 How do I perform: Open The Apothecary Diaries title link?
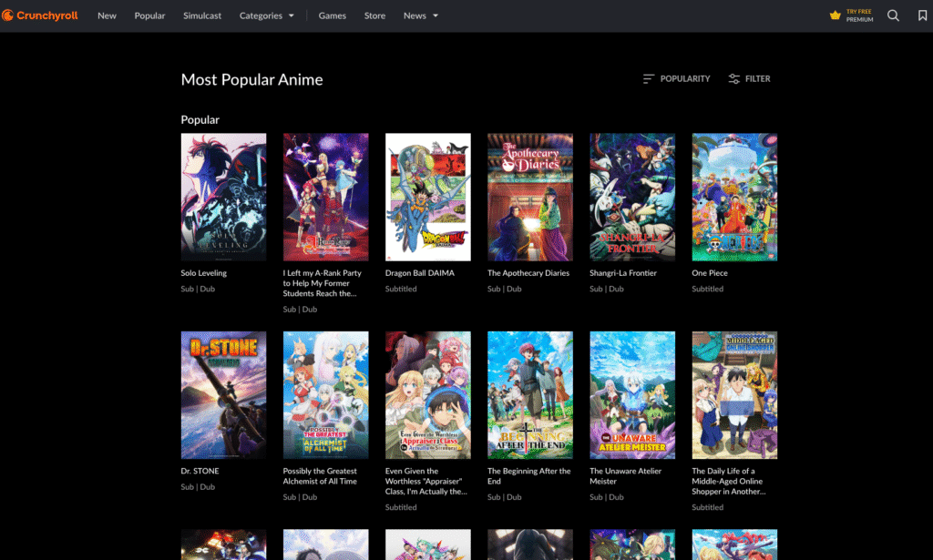click(x=528, y=273)
